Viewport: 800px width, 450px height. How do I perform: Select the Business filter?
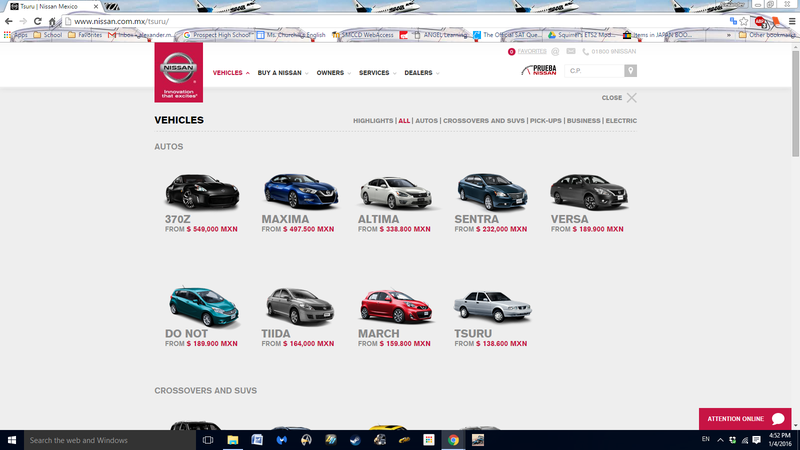pos(584,121)
